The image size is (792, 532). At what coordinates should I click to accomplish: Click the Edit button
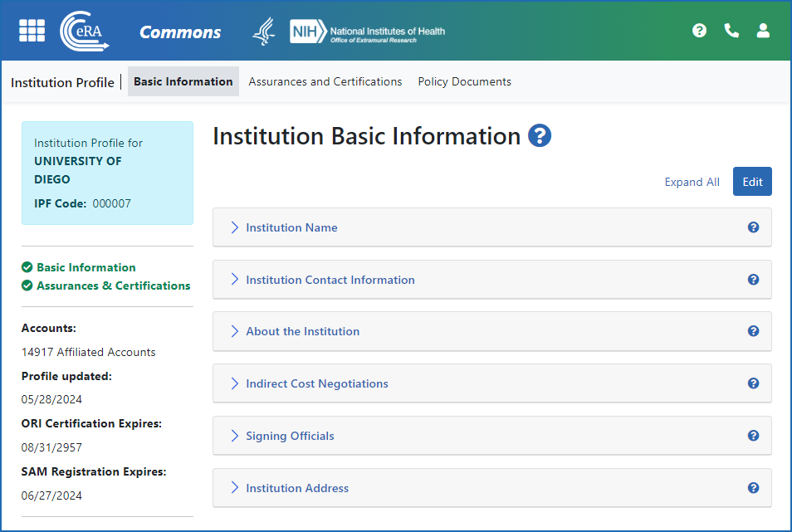(752, 181)
